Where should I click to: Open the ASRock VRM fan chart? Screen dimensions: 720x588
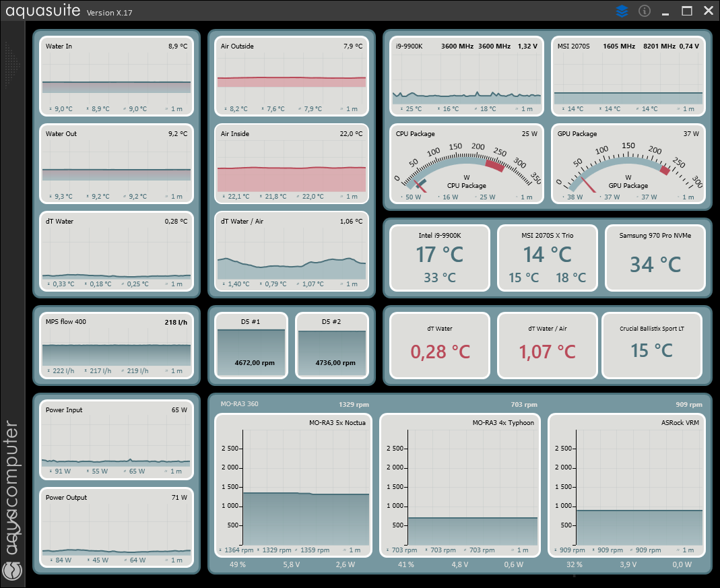point(627,485)
